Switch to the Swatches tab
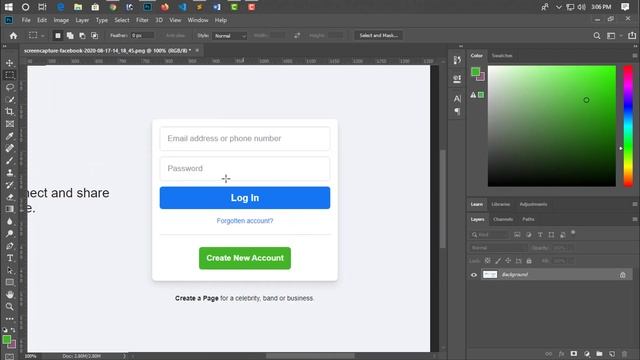The height and width of the screenshot is (360, 640). pyautogui.click(x=502, y=56)
